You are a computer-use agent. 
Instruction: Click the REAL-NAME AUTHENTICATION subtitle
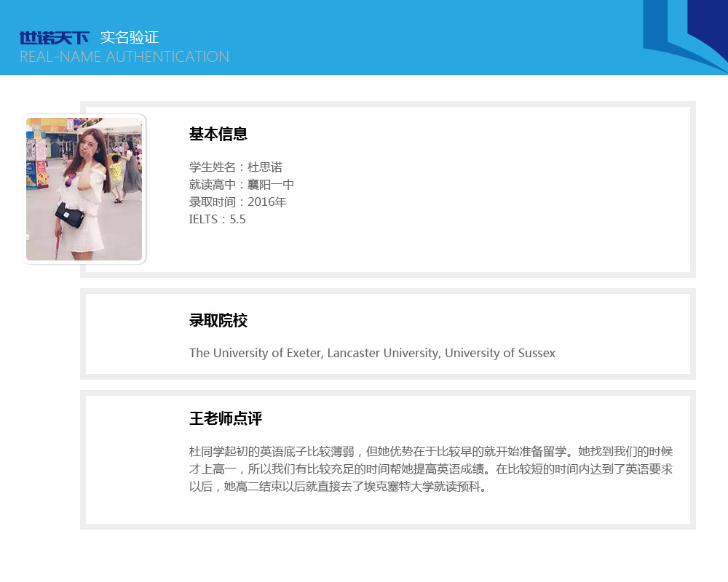pyautogui.click(x=124, y=57)
